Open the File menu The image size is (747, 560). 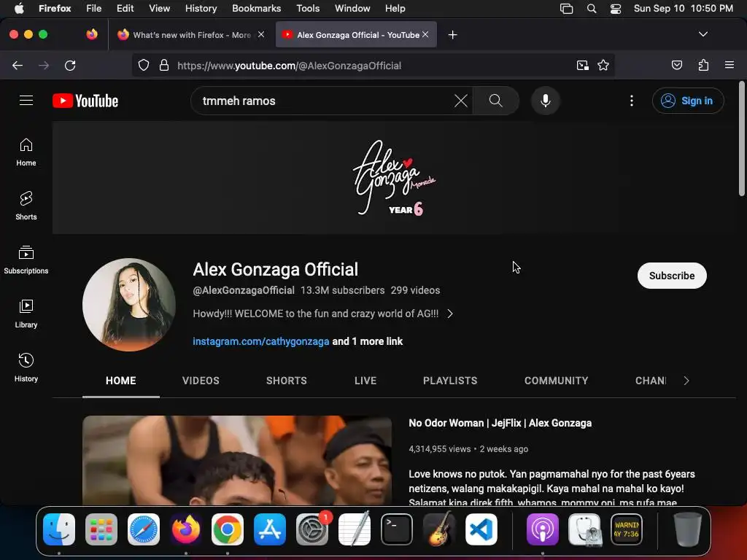[93, 8]
